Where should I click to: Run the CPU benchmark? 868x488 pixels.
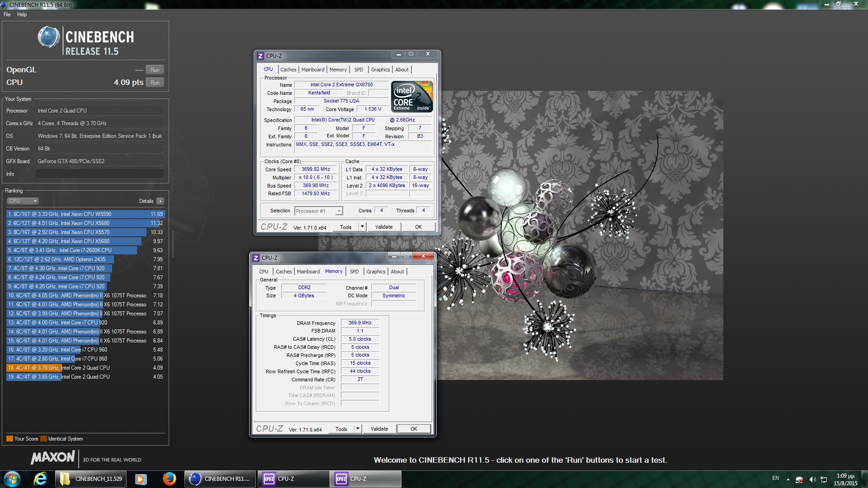pos(155,83)
